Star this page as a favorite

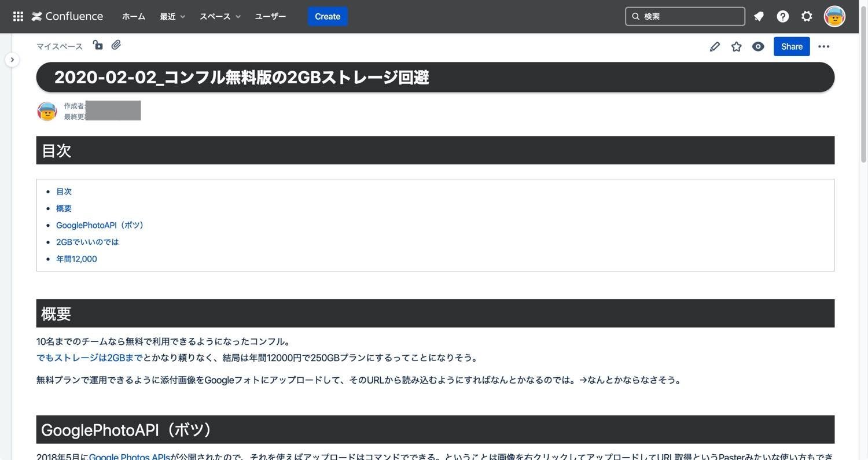tap(736, 46)
